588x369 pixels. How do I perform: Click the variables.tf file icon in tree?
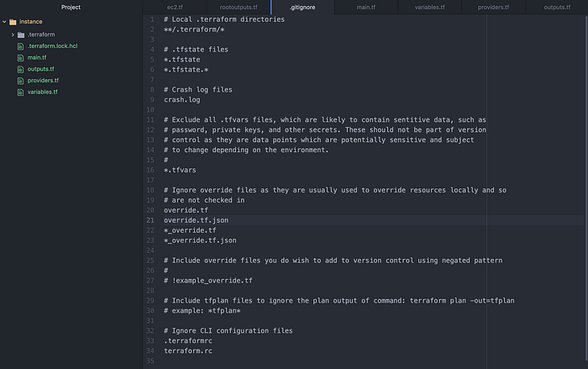(x=21, y=92)
